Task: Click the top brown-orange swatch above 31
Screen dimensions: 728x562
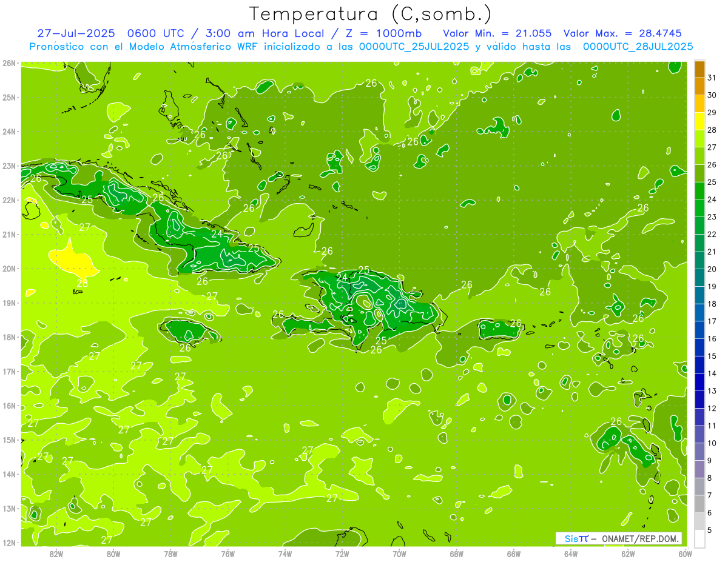Action: click(699, 69)
